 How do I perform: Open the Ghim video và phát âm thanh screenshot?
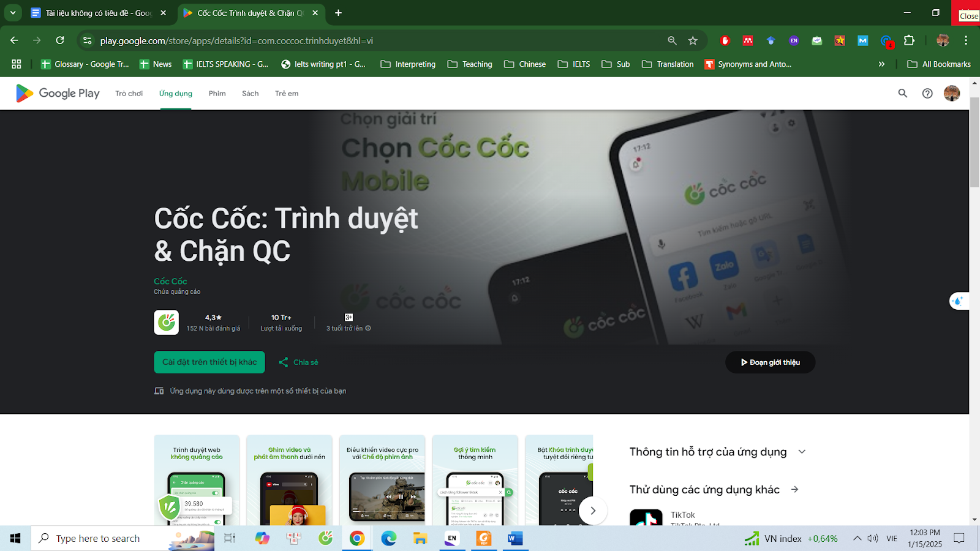(289, 481)
